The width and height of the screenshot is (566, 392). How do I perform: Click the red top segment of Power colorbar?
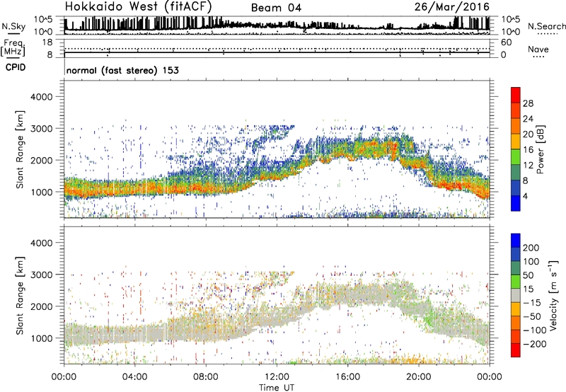pyautogui.click(x=516, y=96)
